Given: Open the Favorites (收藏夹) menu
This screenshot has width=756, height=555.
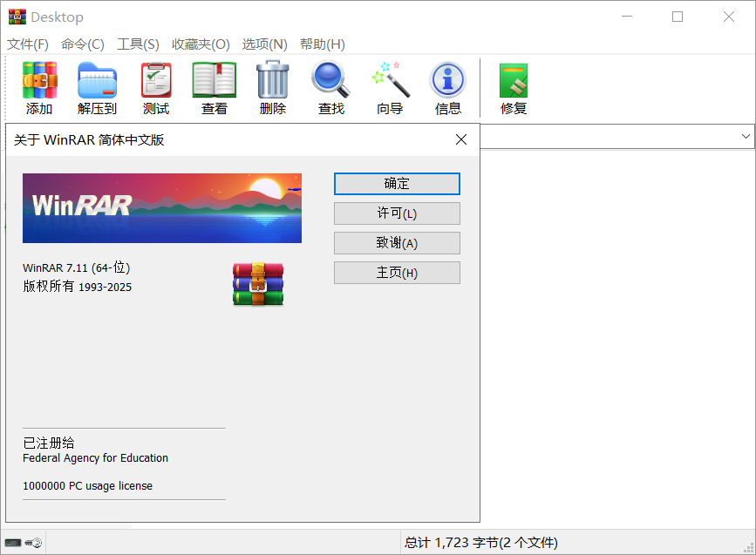Looking at the screenshot, I should click(201, 44).
